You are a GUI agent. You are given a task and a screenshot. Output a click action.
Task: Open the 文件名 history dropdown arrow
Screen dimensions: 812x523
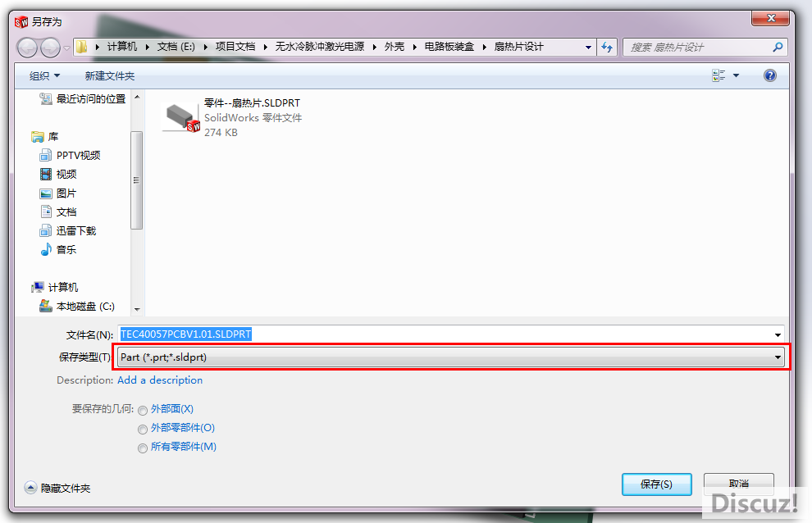[x=778, y=335]
